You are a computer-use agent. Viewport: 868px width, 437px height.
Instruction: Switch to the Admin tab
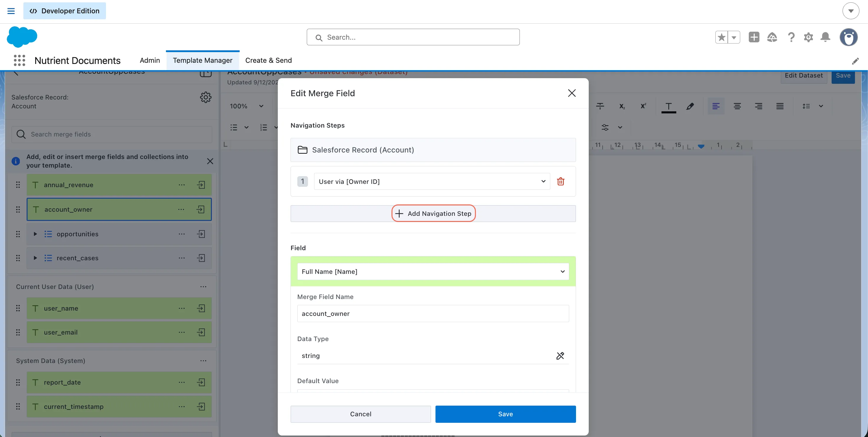150,60
